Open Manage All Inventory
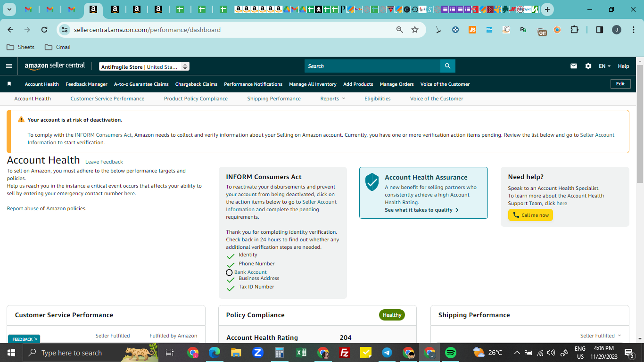Viewport: 644px width, 362px height. click(x=313, y=84)
